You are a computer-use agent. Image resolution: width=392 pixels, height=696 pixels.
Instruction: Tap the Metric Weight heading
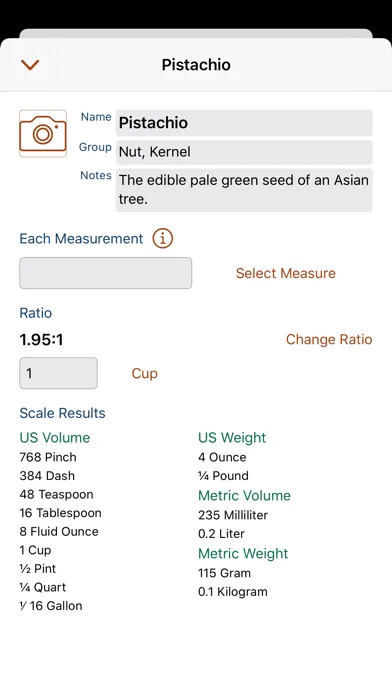(243, 554)
